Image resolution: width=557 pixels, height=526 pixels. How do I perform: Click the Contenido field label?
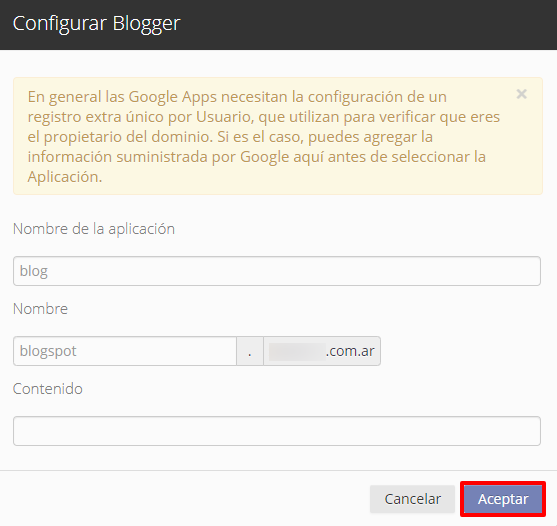tap(48, 389)
